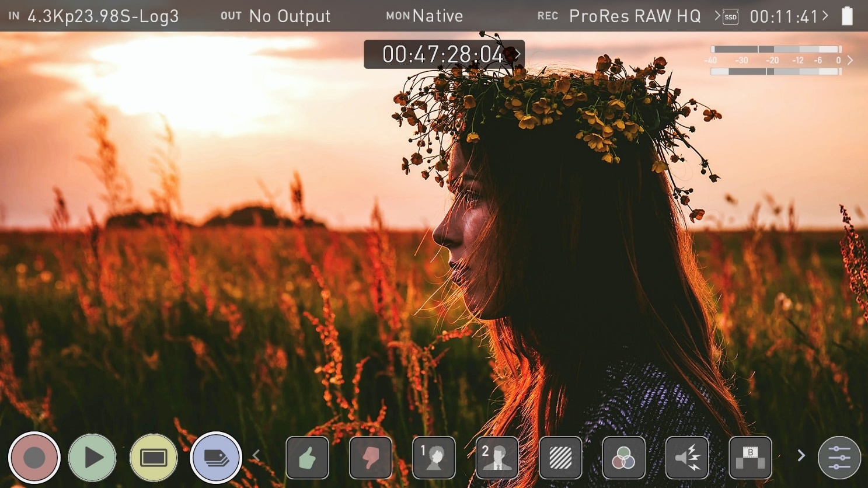Image resolution: width=868 pixels, height=488 pixels.
Task: Open the audio level meters panel
Action: tap(776, 60)
